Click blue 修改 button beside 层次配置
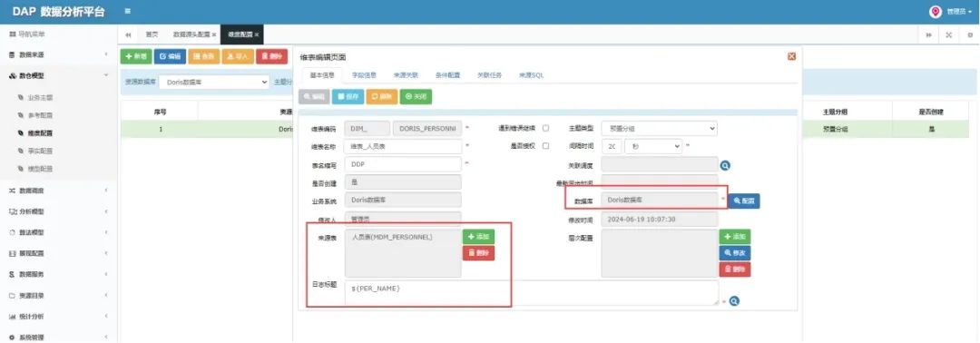980x343 pixels. (x=735, y=253)
